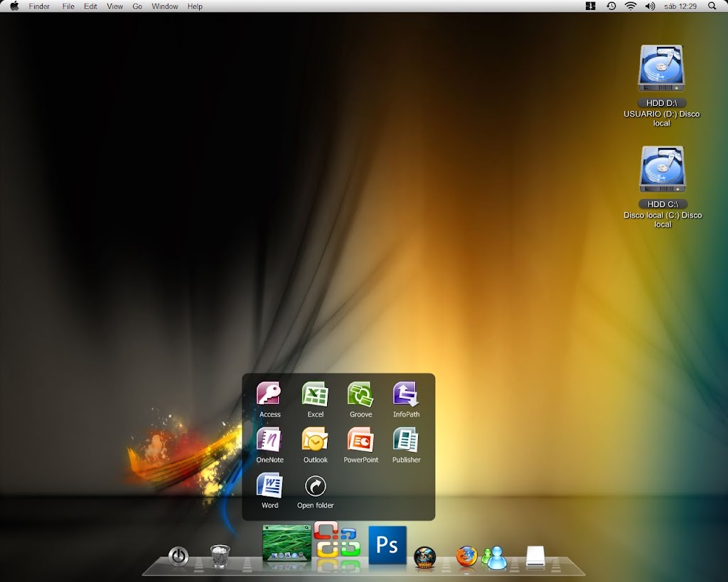
Task: Launch Firefox from the dock
Action: pyautogui.click(x=466, y=556)
